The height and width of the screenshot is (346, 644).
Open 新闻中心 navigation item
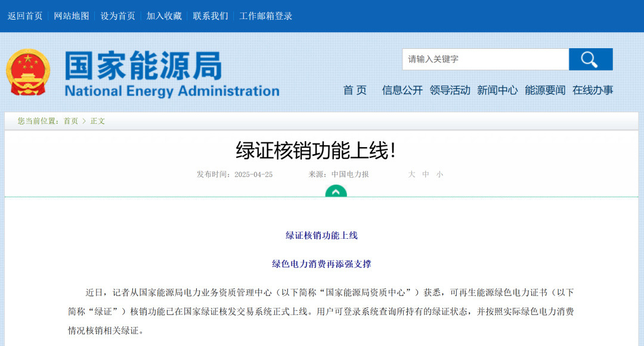click(497, 90)
